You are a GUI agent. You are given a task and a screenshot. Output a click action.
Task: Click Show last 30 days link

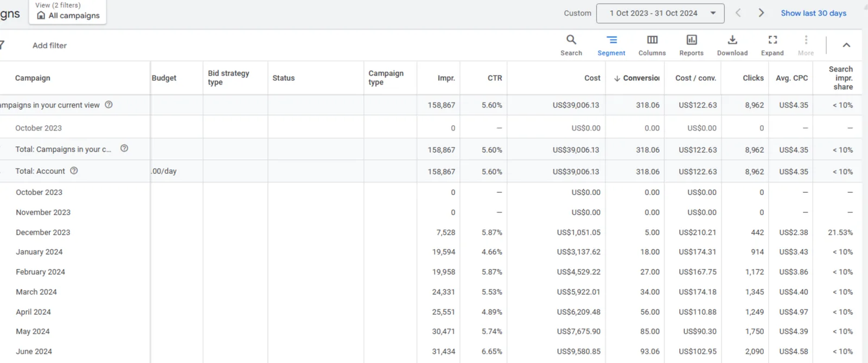click(x=813, y=13)
